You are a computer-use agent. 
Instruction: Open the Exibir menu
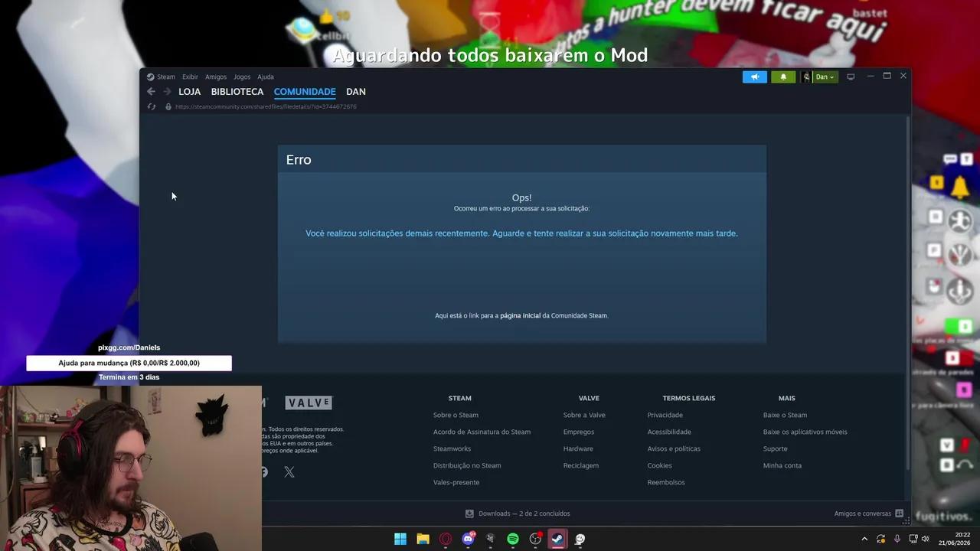click(x=190, y=77)
